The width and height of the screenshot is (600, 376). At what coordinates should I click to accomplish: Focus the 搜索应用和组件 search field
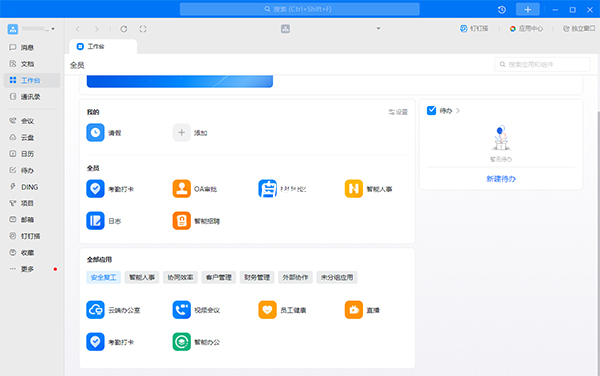pos(542,64)
